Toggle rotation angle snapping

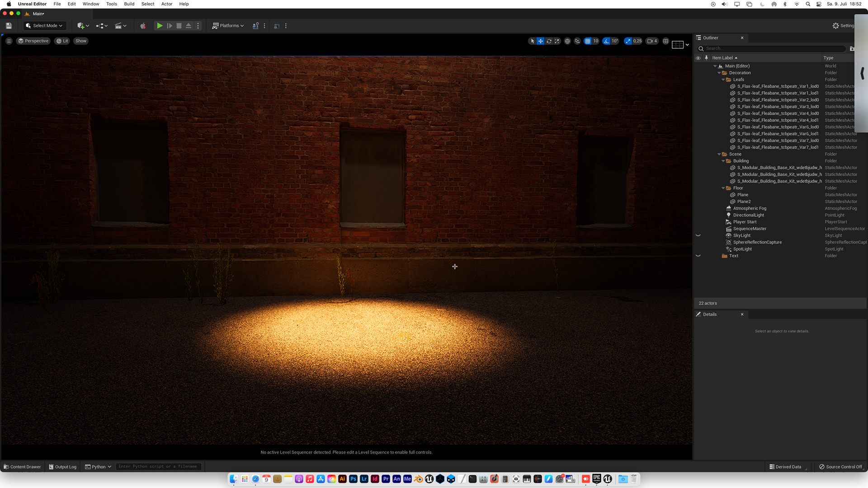point(606,41)
